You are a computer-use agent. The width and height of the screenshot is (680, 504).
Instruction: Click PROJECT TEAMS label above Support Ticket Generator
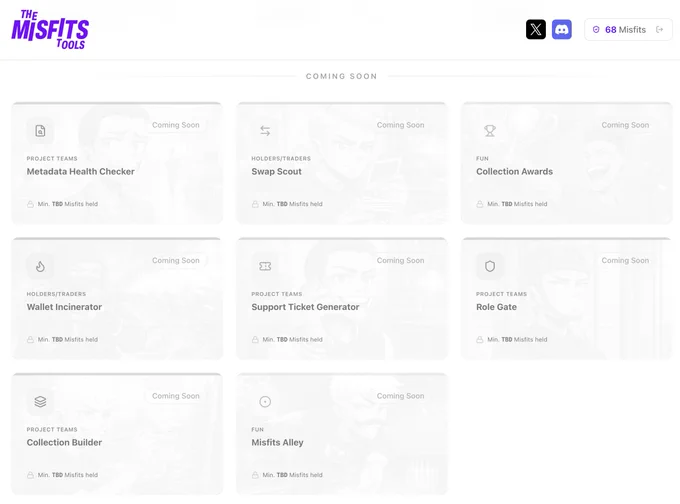tap(277, 294)
